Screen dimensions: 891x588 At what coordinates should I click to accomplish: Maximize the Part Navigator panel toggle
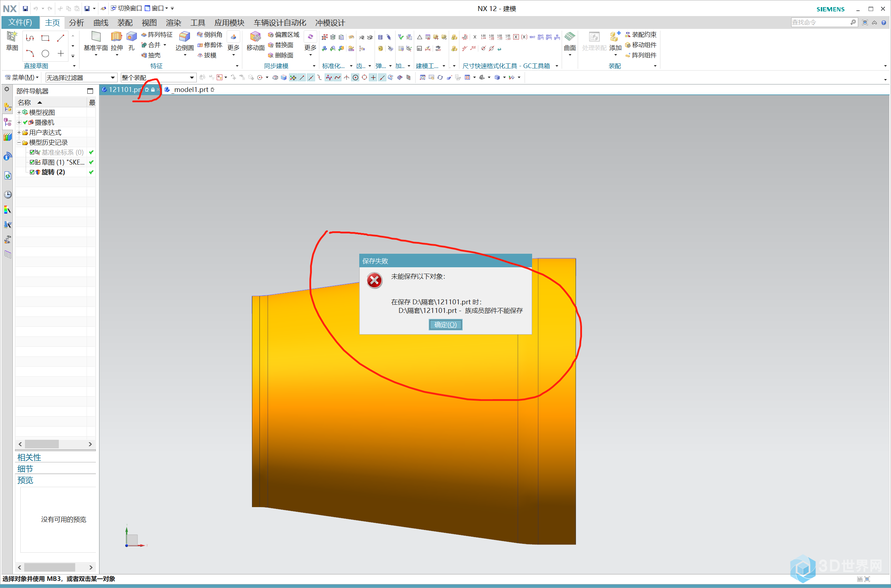click(90, 91)
